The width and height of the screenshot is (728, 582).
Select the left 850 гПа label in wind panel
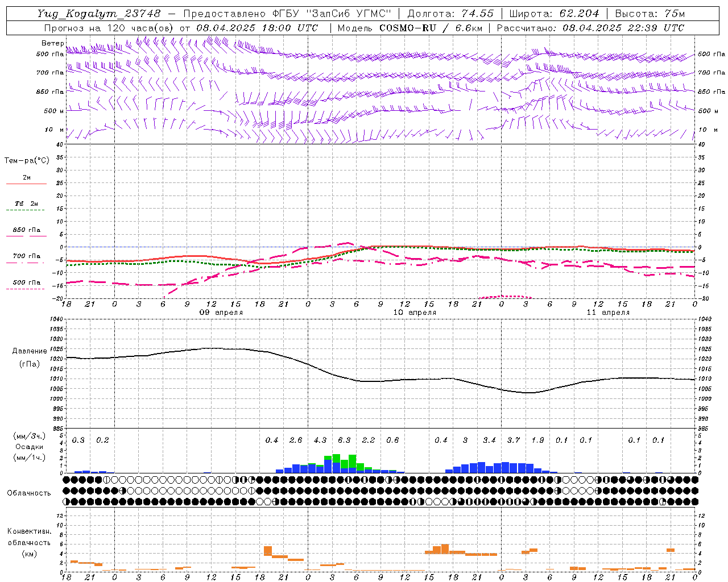tap(49, 92)
